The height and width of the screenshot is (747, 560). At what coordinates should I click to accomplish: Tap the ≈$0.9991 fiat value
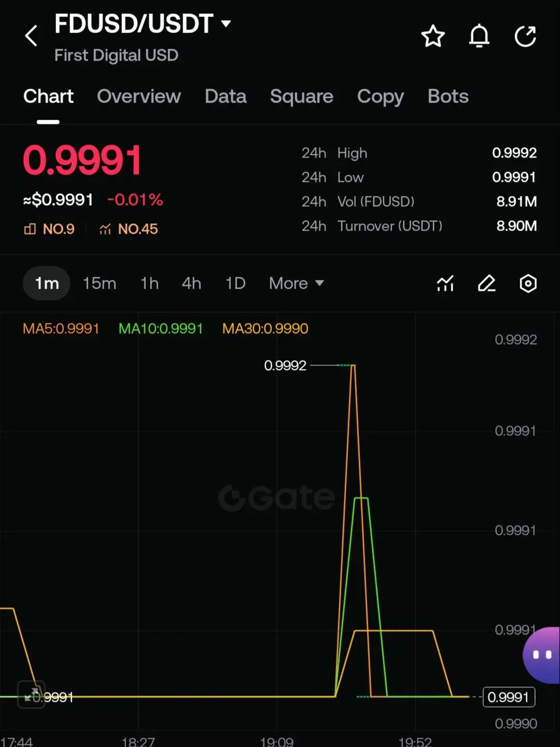coord(58,200)
